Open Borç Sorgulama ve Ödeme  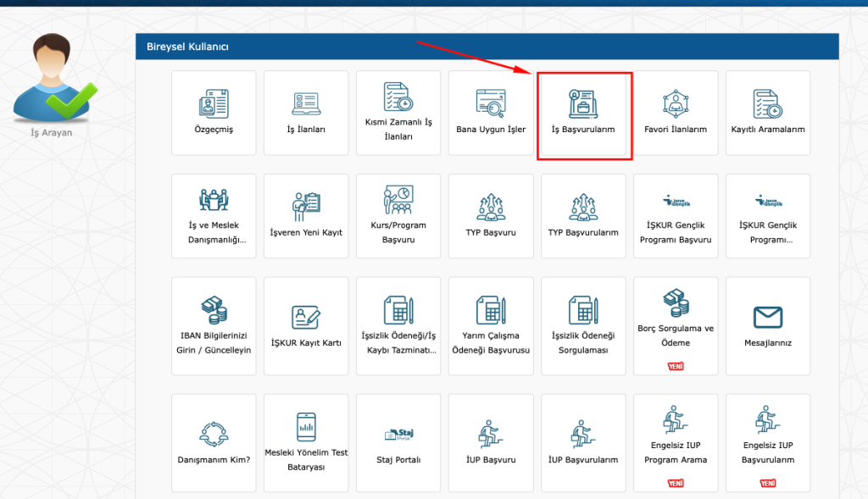676,326
